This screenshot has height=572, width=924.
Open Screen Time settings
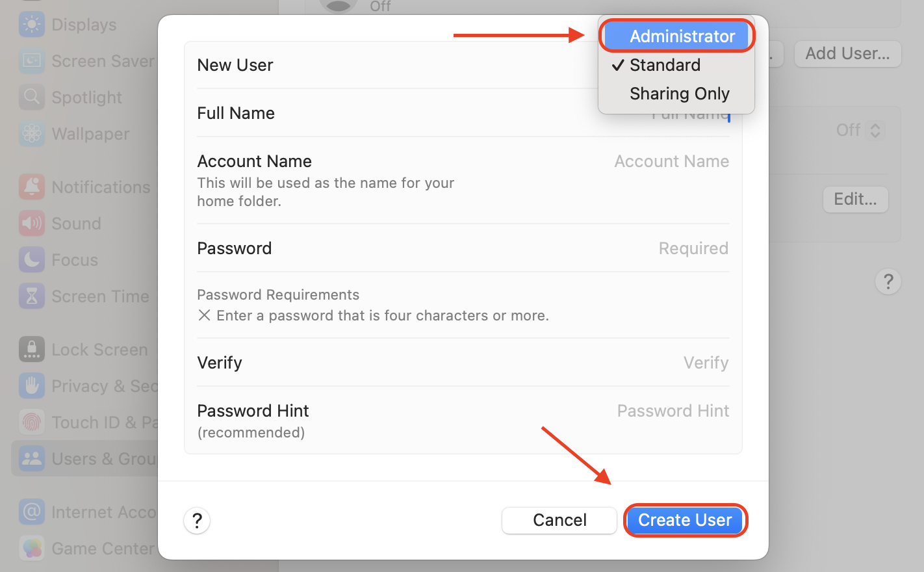click(x=99, y=296)
